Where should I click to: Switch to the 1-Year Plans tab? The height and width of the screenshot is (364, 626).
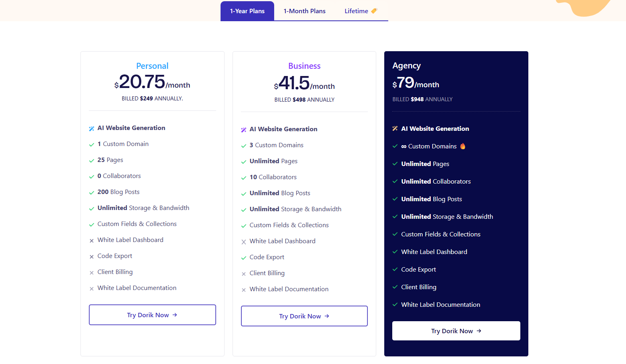click(247, 11)
